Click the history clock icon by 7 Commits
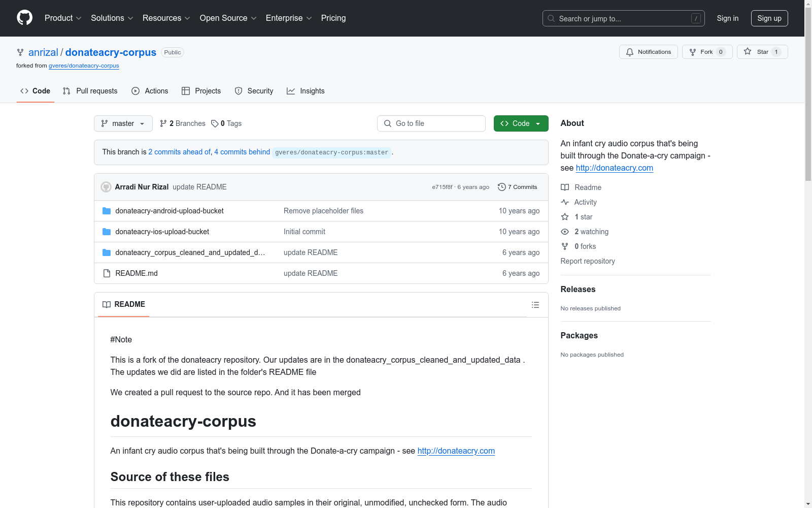 pyautogui.click(x=502, y=187)
